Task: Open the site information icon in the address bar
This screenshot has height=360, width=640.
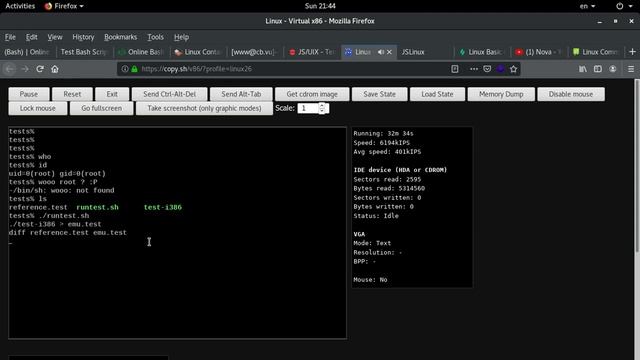Action: click(125, 69)
